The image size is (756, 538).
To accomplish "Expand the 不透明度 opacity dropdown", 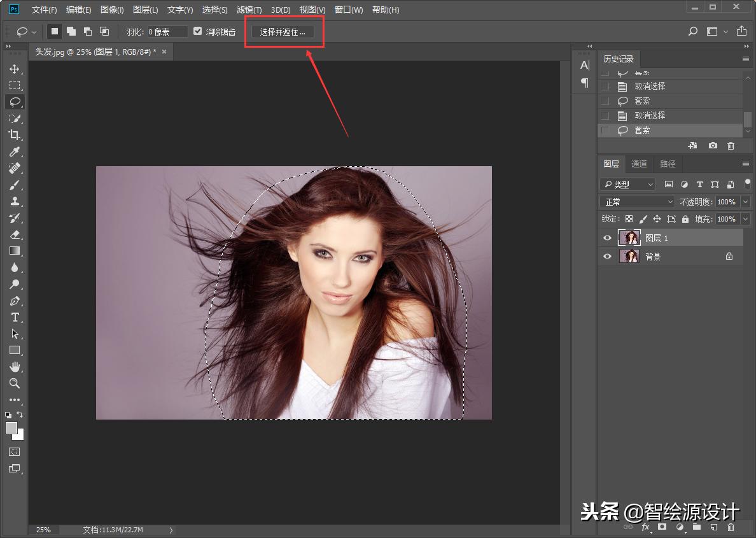I will (x=745, y=202).
